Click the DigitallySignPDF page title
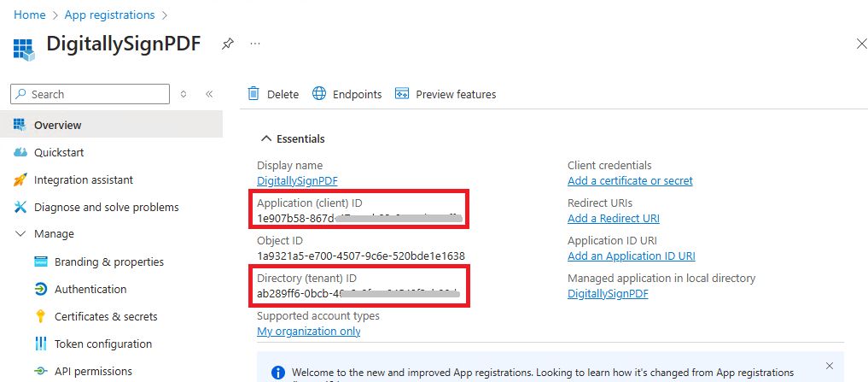 click(124, 44)
